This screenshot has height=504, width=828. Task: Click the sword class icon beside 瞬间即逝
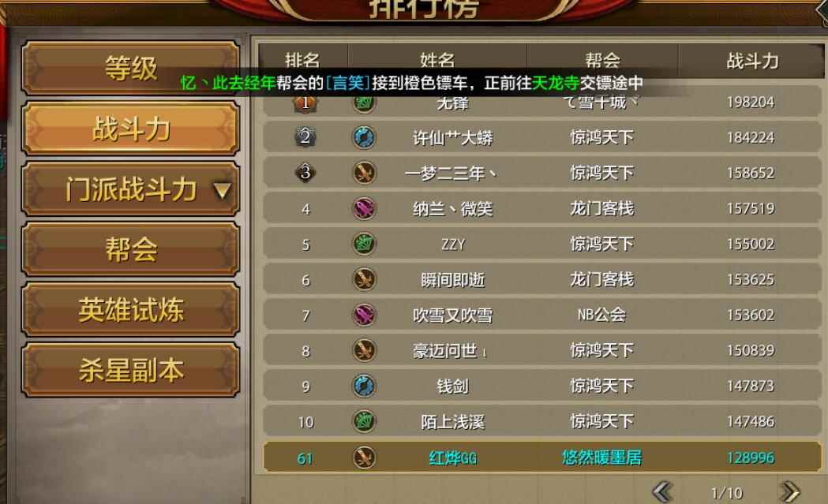(x=364, y=279)
